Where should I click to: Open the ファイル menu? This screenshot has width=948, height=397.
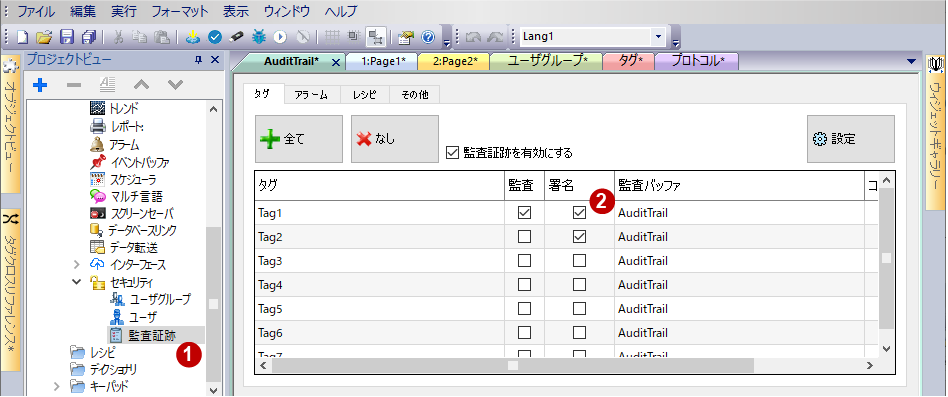pyautogui.click(x=36, y=11)
